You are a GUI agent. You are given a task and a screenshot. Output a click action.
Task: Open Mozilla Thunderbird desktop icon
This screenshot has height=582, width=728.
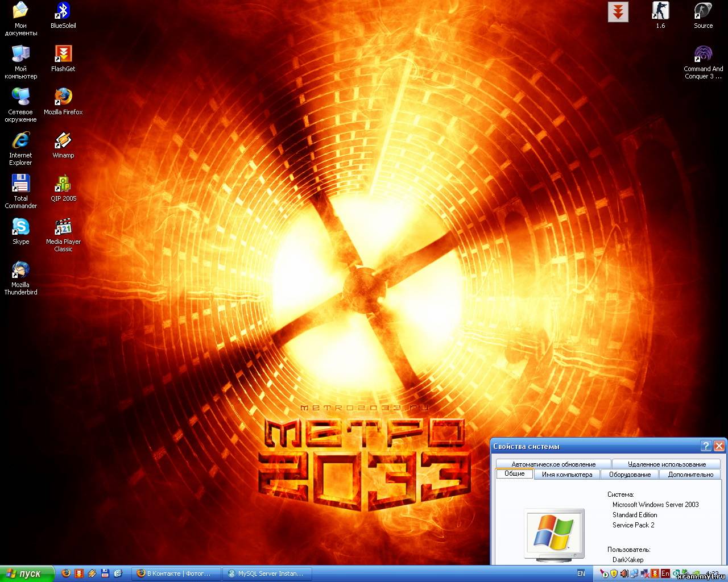pos(20,277)
